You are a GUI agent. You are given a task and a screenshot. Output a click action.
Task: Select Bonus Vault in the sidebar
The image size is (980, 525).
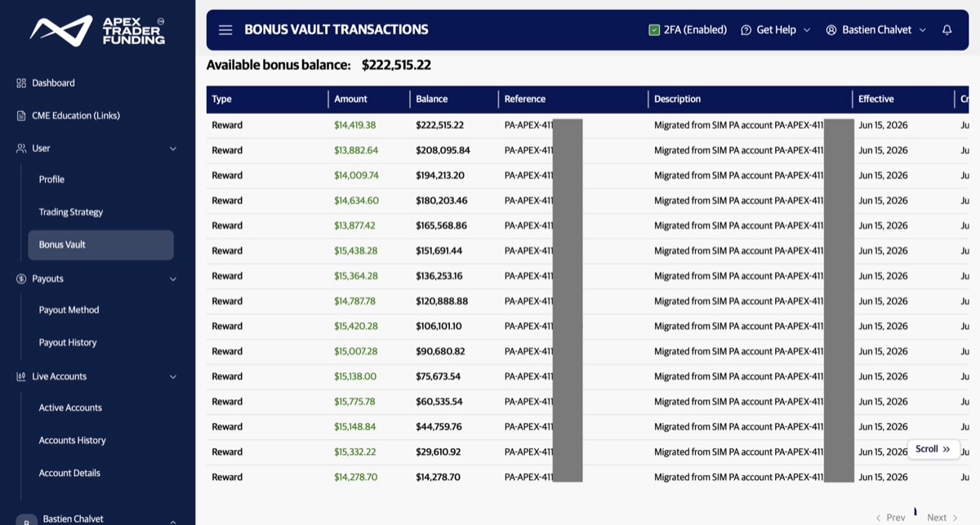click(100, 245)
